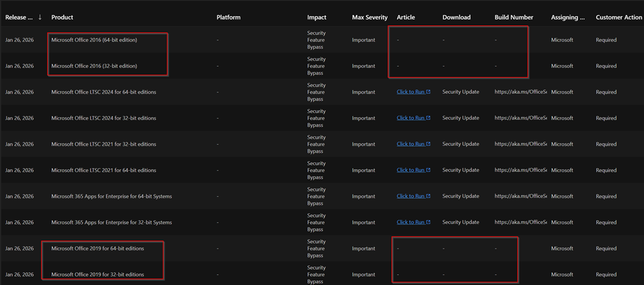Click external-link icon for Office LTSC 2021 32-bit
The image size is (644, 285).
(x=428, y=144)
